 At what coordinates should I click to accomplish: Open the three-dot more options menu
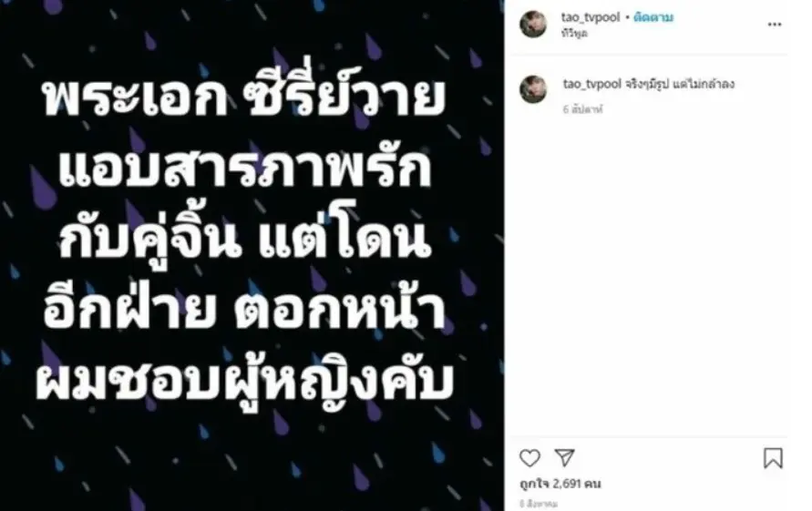[x=775, y=25]
